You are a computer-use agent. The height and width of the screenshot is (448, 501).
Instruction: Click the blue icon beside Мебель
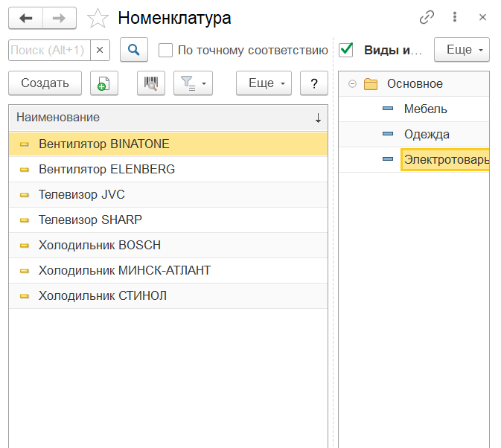pos(388,109)
